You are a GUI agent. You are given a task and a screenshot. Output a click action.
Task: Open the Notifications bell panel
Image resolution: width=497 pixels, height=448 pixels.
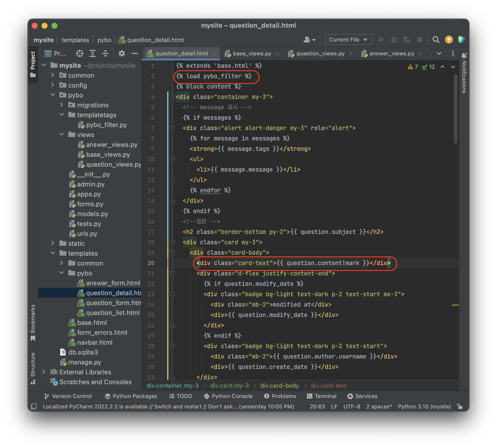(x=464, y=56)
